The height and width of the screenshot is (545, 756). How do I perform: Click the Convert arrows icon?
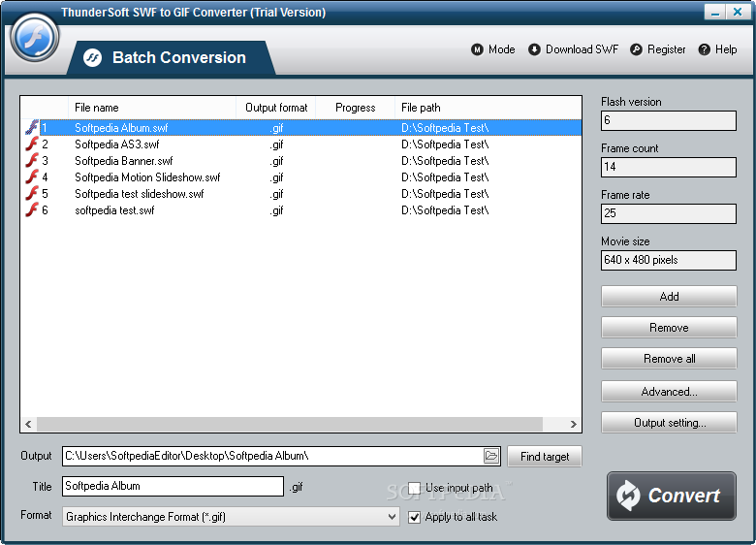[628, 496]
